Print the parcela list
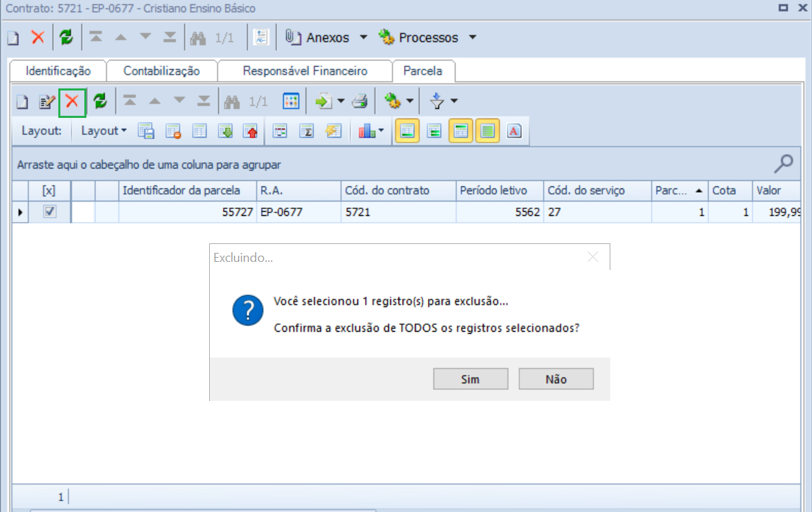 pos(360,101)
